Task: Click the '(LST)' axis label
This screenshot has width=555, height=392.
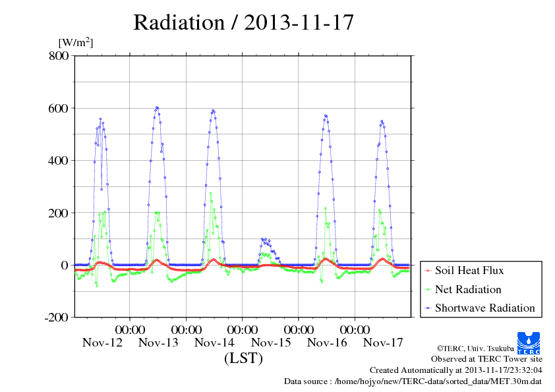Action: 243,358
